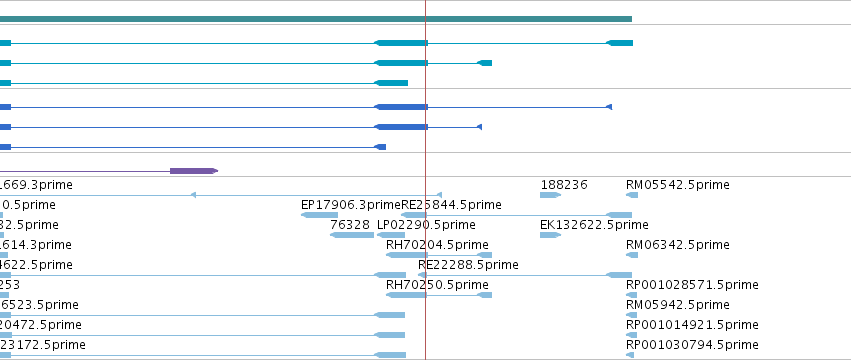Viewport: 851px width, 360px height.
Task: Select the RH70204.5prime aligned feature
Action: click(x=439, y=255)
